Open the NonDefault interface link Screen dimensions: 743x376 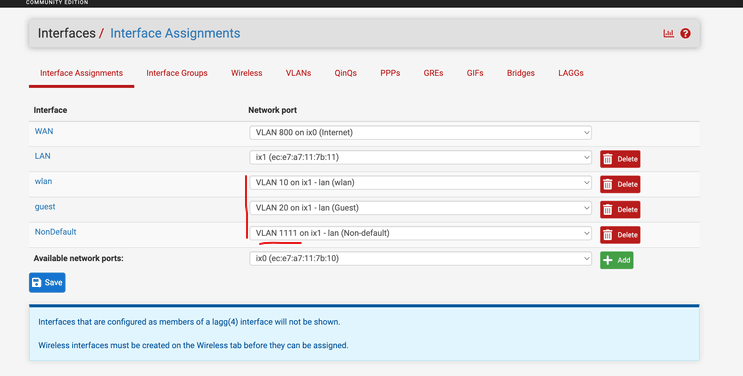tap(55, 232)
